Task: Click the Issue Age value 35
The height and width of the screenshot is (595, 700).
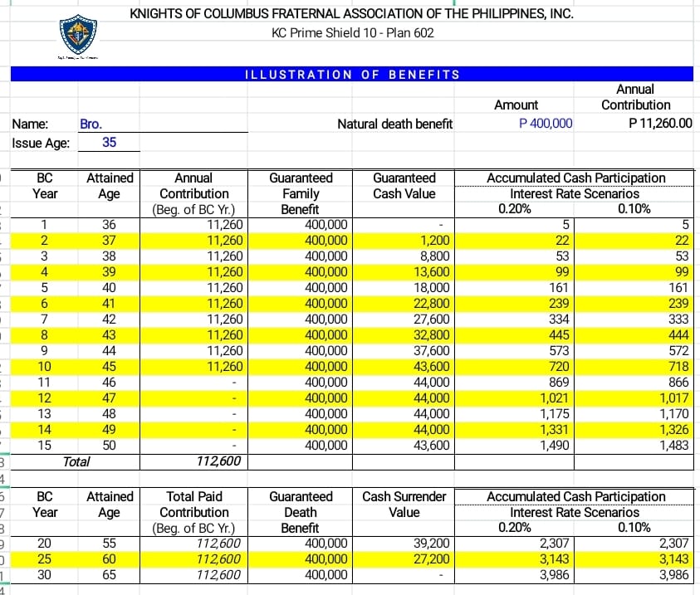Action: (x=109, y=142)
